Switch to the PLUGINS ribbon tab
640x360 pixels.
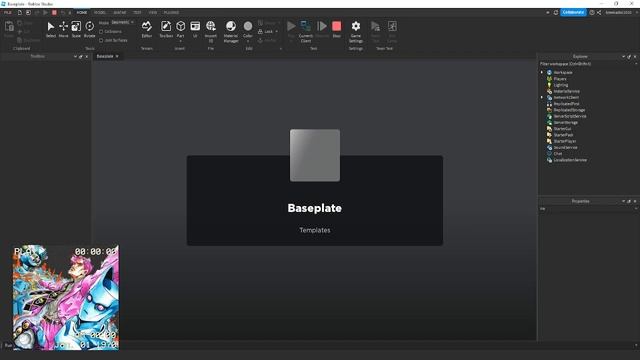171,13
